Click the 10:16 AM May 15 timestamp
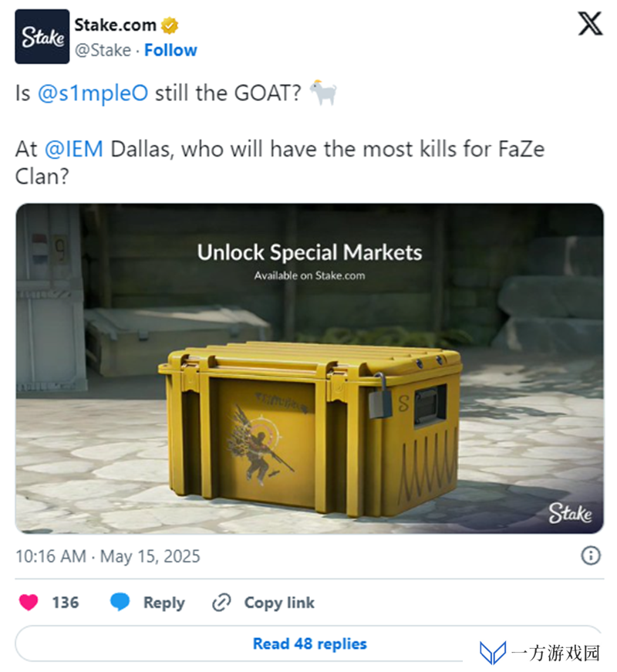Screen dimensions: 617x672 [108, 556]
